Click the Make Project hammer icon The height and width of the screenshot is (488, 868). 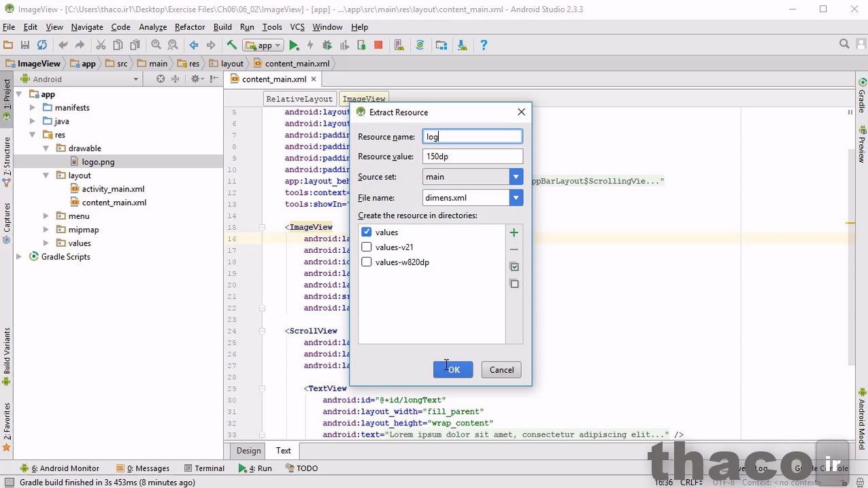(x=231, y=46)
